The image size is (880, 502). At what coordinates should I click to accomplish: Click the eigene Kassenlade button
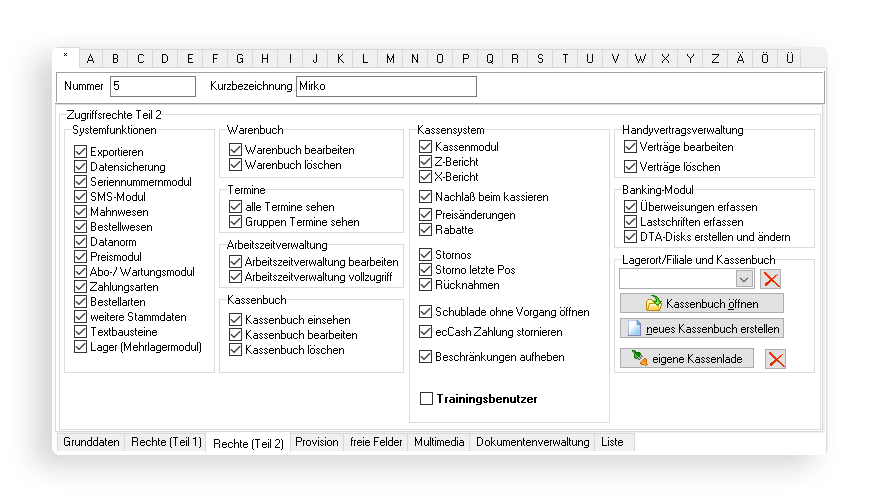(x=687, y=359)
